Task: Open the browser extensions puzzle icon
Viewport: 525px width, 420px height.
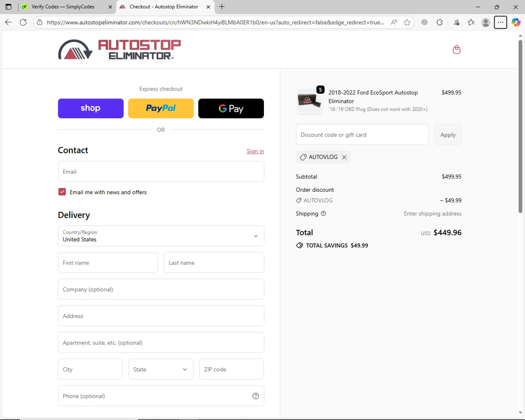Action: coord(440,22)
